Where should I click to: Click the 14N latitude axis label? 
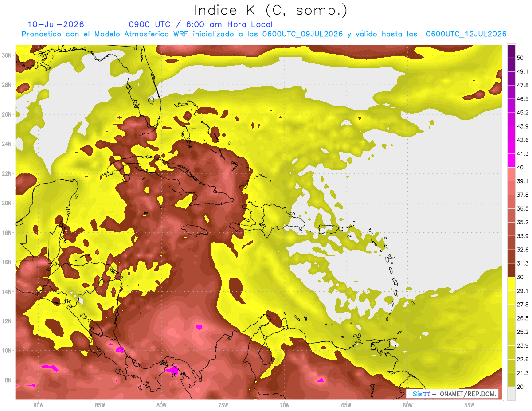pyautogui.click(x=7, y=291)
